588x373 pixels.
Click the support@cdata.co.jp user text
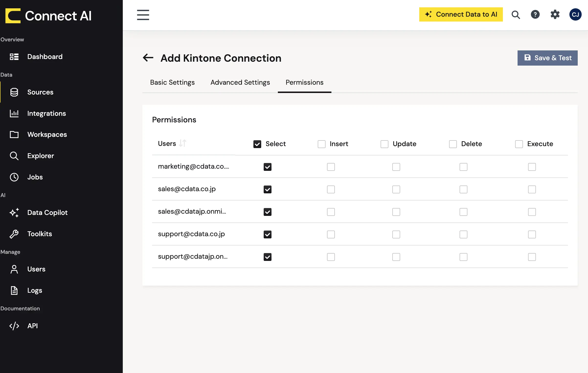(x=191, y=234)
